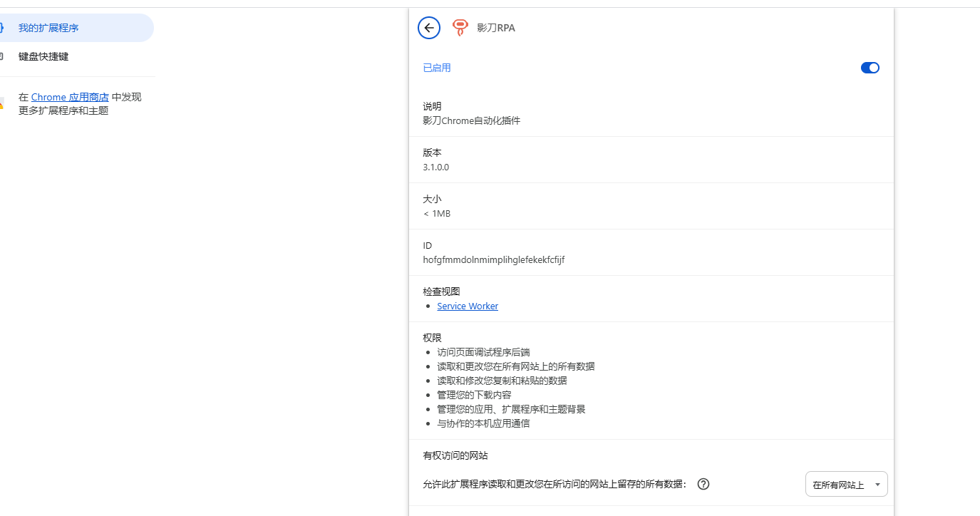Disable the 影刀RPA extension toggle

point(870,68)
